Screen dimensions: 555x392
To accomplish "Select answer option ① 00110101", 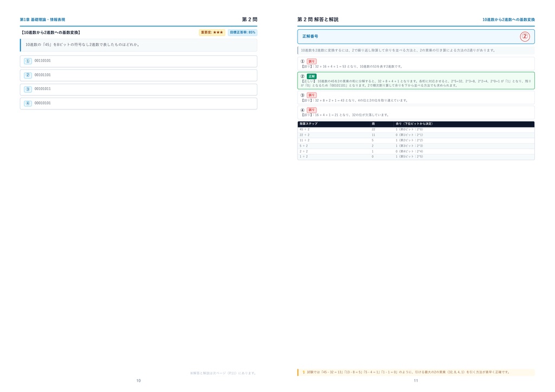I will coord(138,61).
